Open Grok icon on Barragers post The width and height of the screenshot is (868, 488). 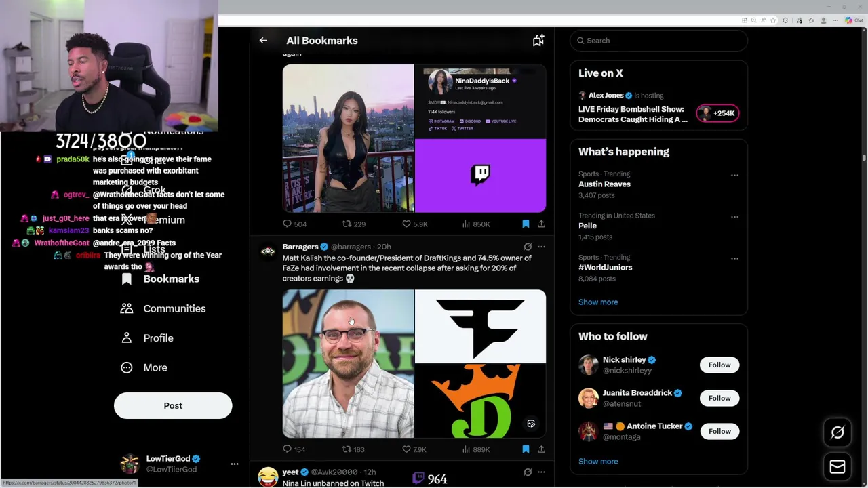pyautogui.click(x=528, y=247)
